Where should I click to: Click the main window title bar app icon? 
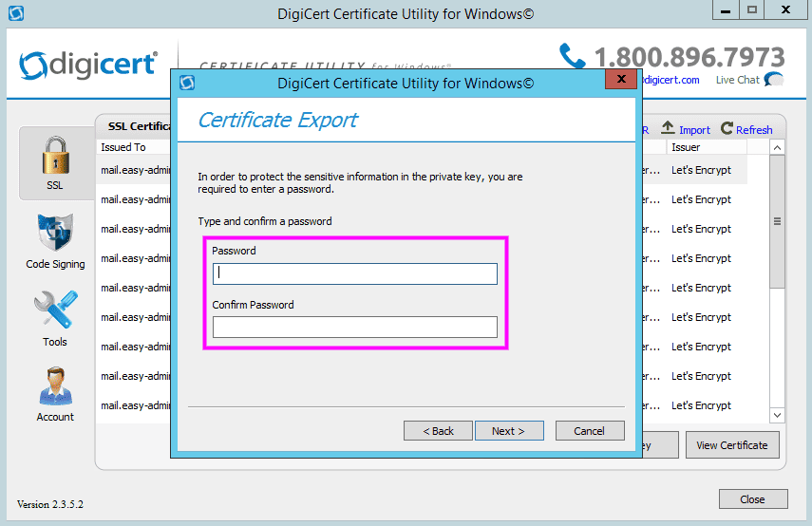click(x=16, y=13)
